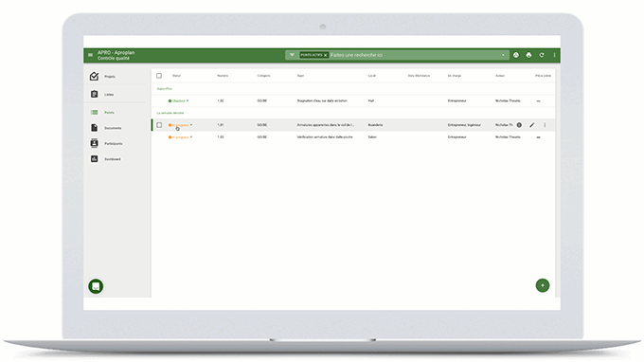This screenshot has width=644, height=362.
Task: Go to Documents section
Action: (106, 128)
